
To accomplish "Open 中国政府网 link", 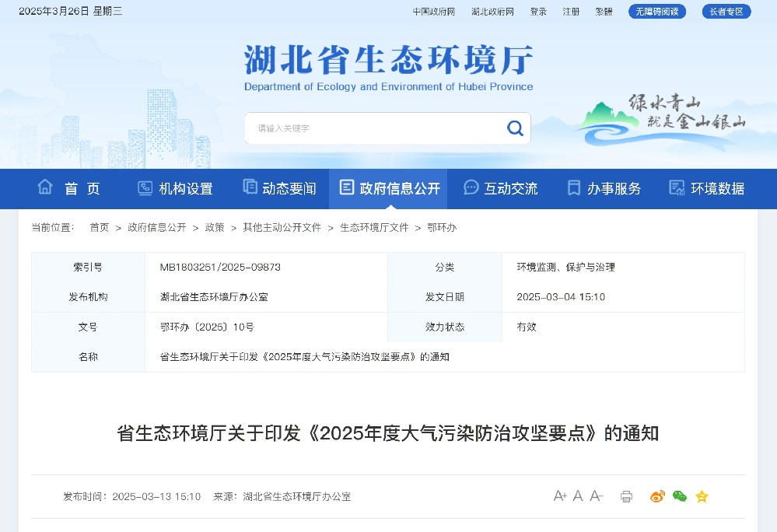I will tap(433, 12).
